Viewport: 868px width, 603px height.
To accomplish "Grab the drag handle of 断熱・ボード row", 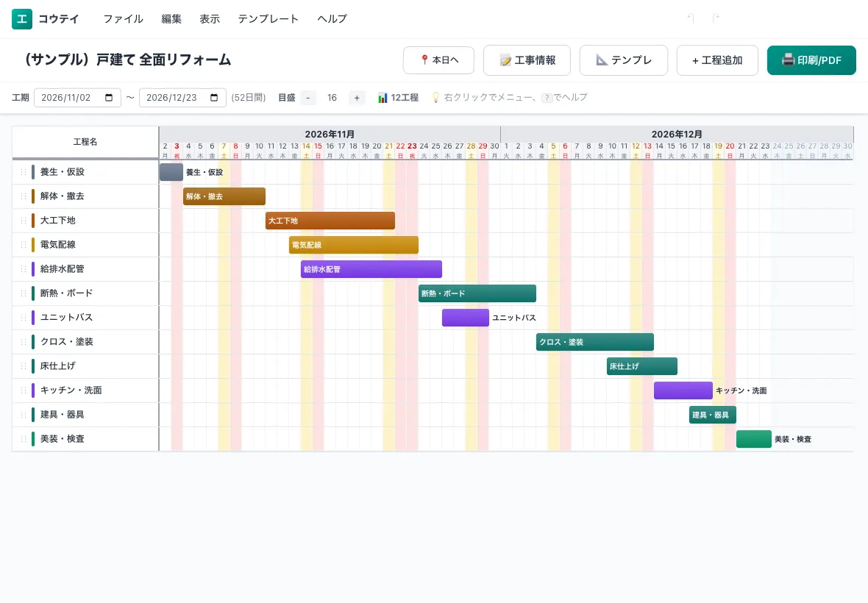I will pyautogui.click(x=24, y=293).
